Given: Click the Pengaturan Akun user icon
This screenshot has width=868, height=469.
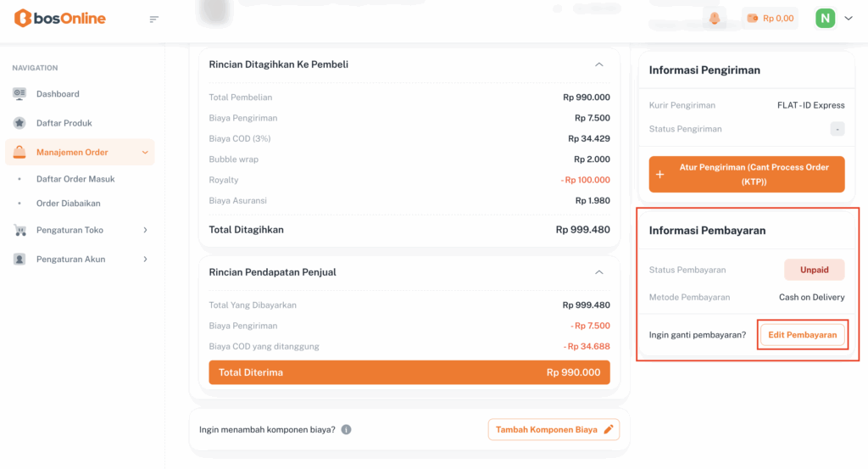Looking at the screenshot, I should (19, 260).
